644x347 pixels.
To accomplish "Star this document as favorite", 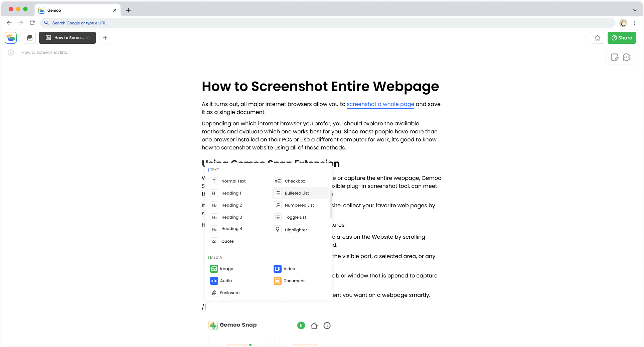I will [598, 38].
